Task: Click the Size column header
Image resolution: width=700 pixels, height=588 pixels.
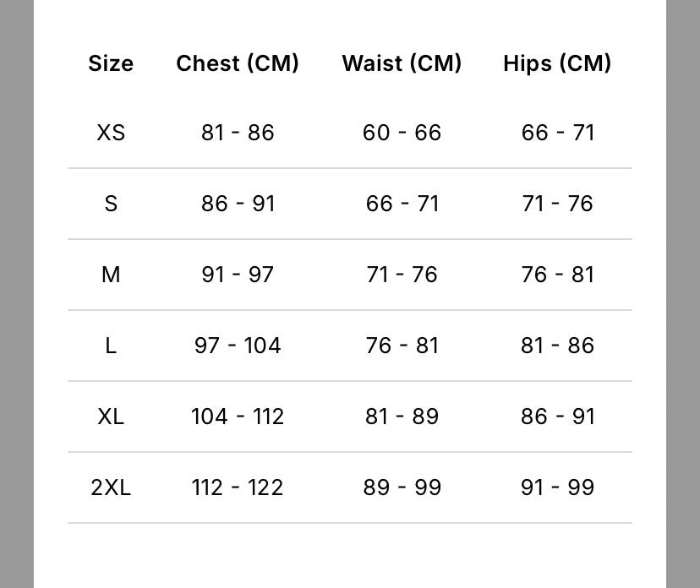Action: click(x=111, y=63)
